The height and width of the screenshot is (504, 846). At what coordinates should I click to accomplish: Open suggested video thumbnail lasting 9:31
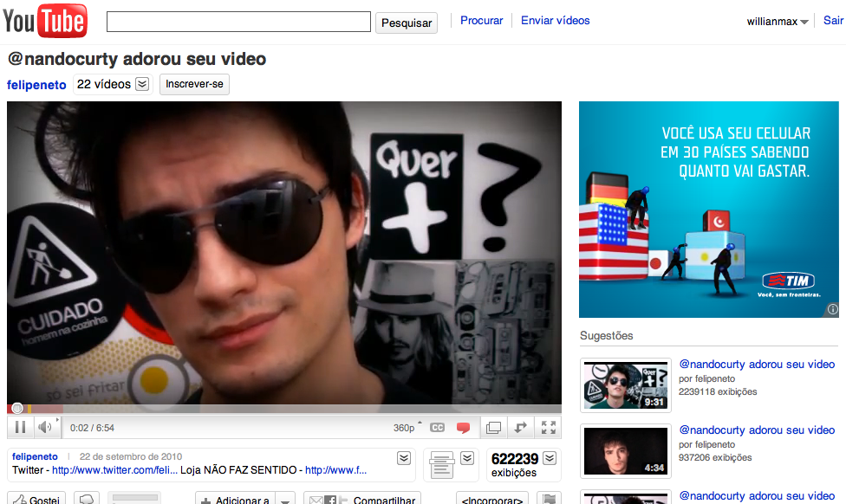[x=625, y=385]
